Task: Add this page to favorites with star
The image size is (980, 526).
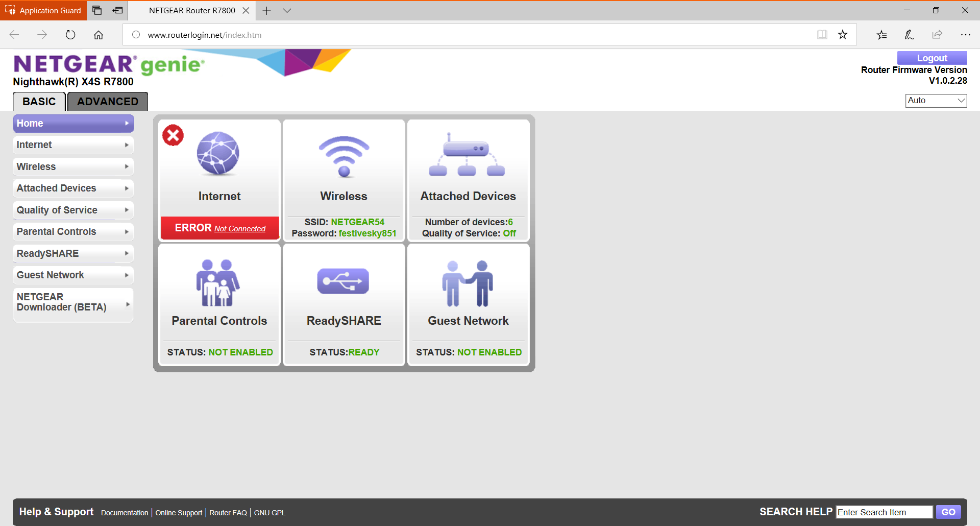Action: coord(843,35)
